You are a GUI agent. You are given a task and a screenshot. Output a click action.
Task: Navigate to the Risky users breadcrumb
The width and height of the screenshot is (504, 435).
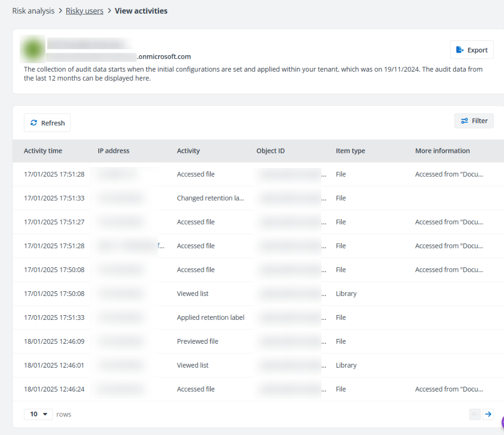[84, 11]
